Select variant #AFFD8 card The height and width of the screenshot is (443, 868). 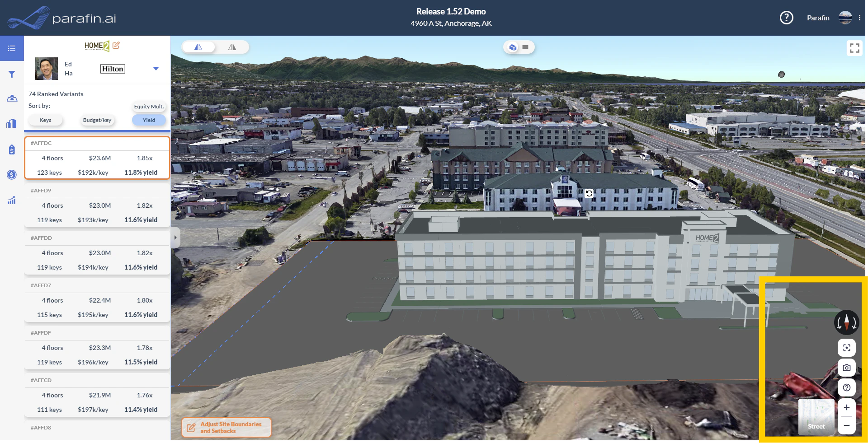(97, 431)
